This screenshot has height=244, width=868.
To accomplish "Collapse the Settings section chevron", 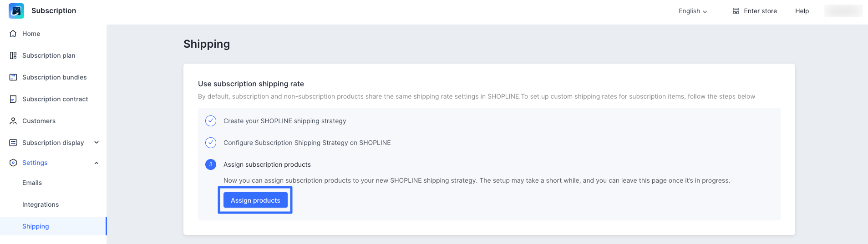I will click(x=96, y=163).
